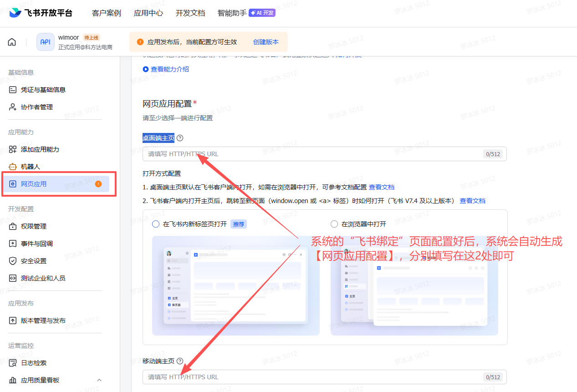Click the 创建版本 link

(x=266, y=42)
